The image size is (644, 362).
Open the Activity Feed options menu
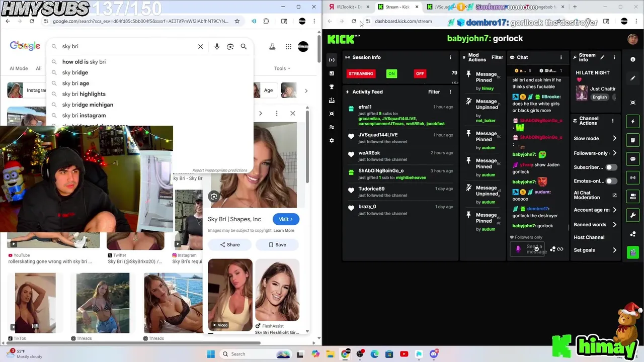coord(450,92)
